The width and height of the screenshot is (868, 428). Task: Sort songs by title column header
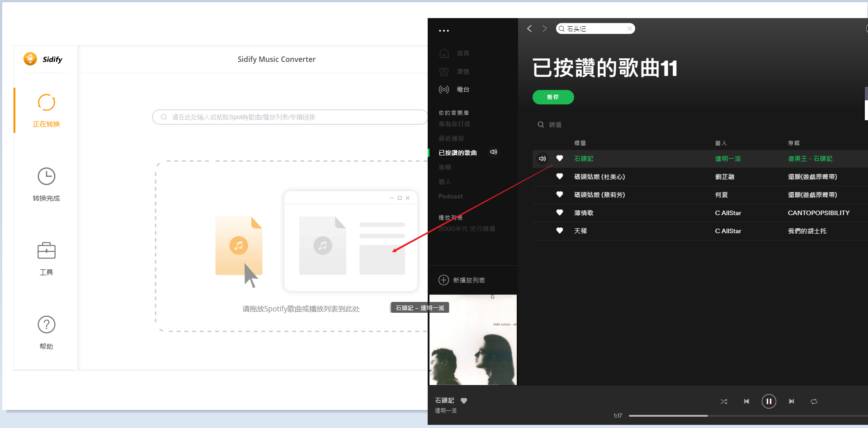[580, 143]
